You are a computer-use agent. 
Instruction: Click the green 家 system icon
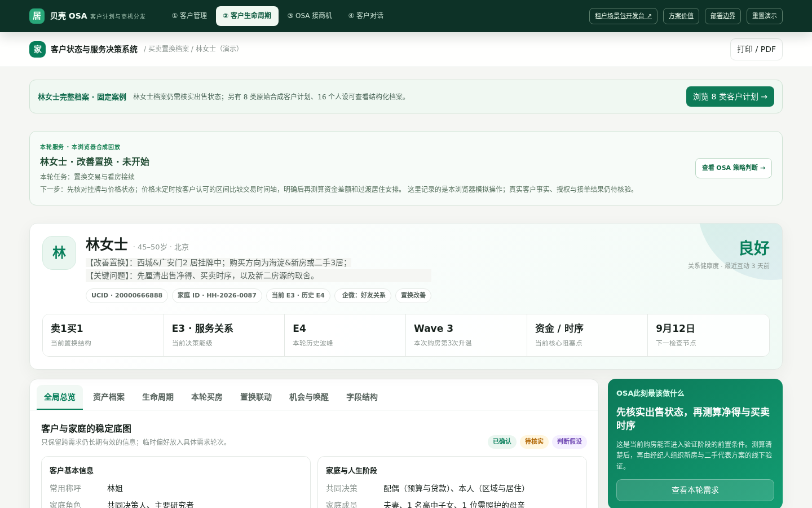[x=38, y=49]
